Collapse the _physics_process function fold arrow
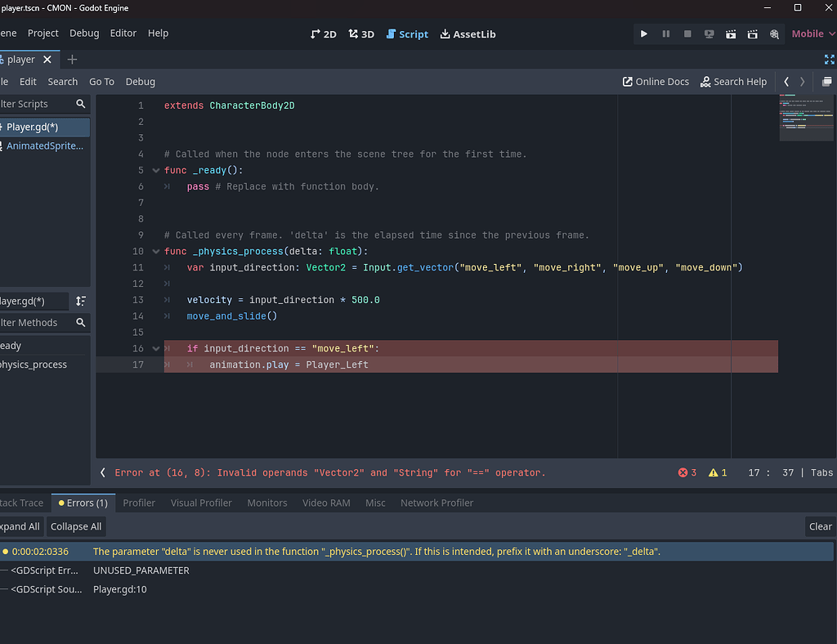Viewport: 837px width, 644px height. (155, 251)
